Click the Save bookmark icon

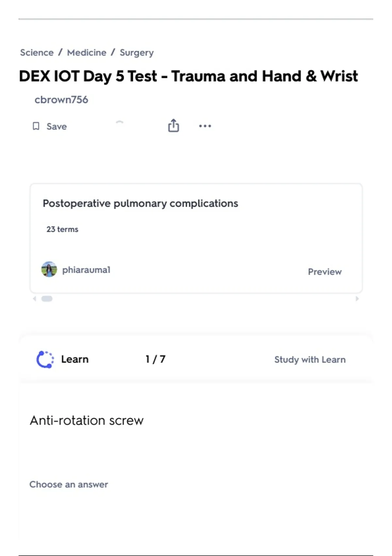coord(36,126)
